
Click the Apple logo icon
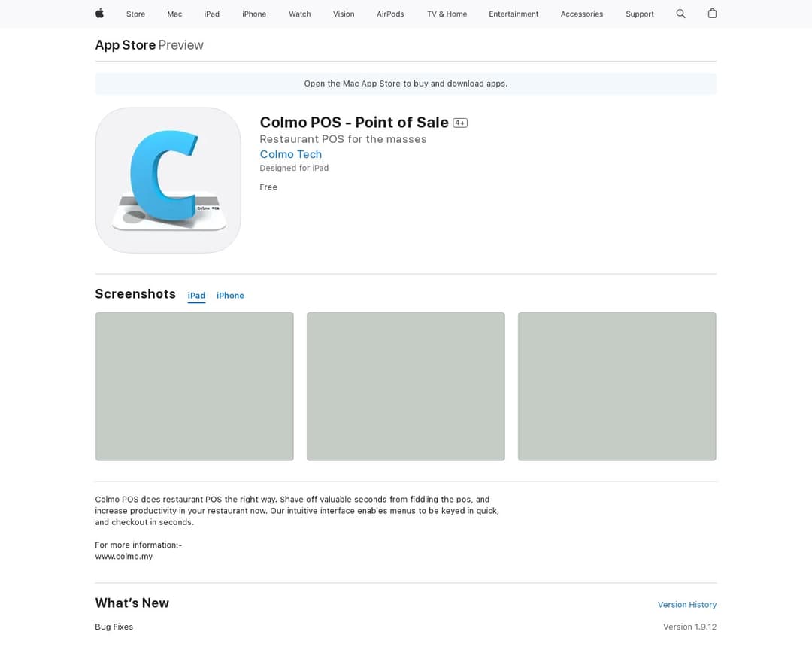(99, 14)
